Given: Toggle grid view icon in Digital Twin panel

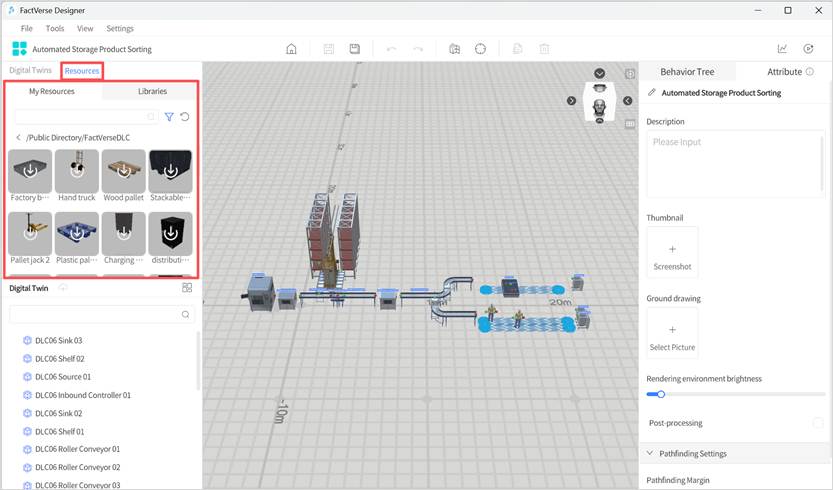Looking at the screenshot, I should [187, 288].
